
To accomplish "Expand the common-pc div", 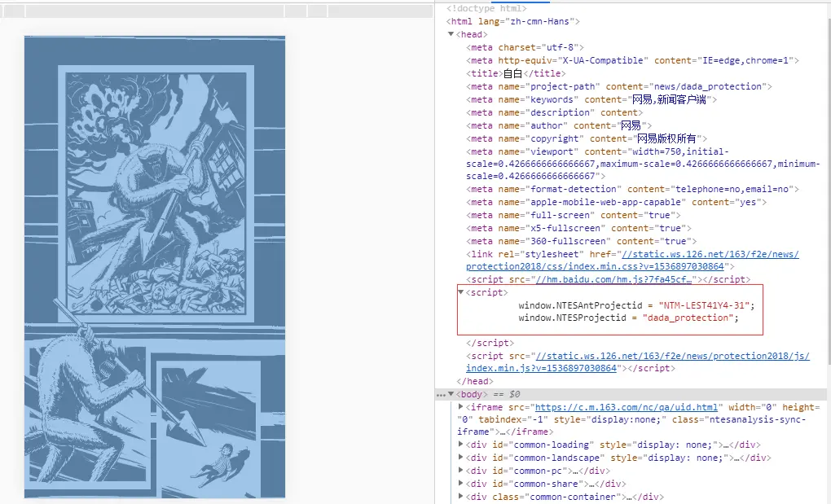I will [461, 471].
